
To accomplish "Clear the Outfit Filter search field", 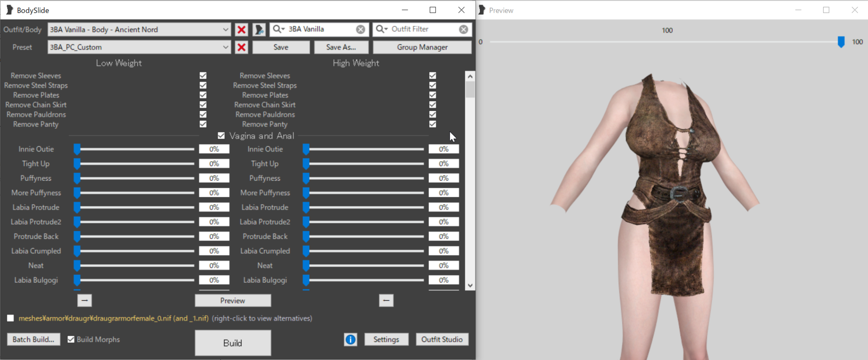I will point(464,29).
